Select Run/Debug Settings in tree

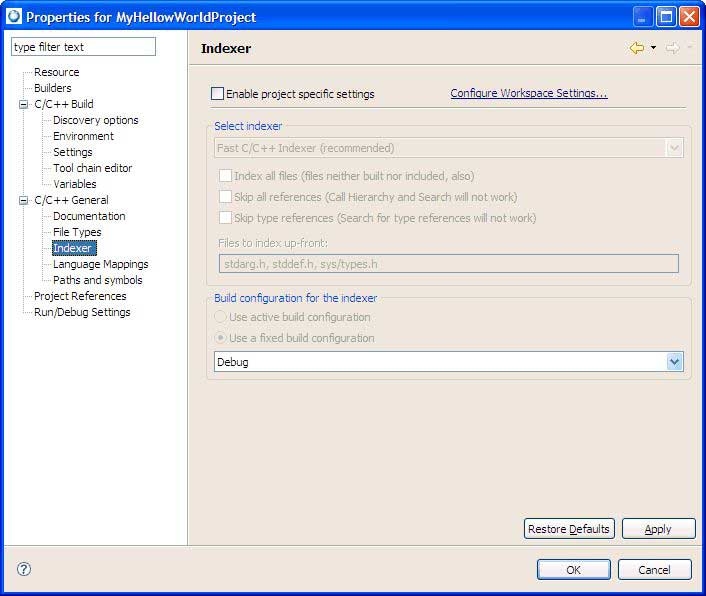(x=82, y=312)
